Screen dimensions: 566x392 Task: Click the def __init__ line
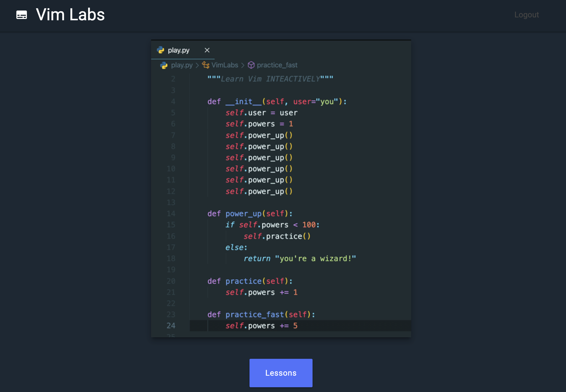(277, 101)
